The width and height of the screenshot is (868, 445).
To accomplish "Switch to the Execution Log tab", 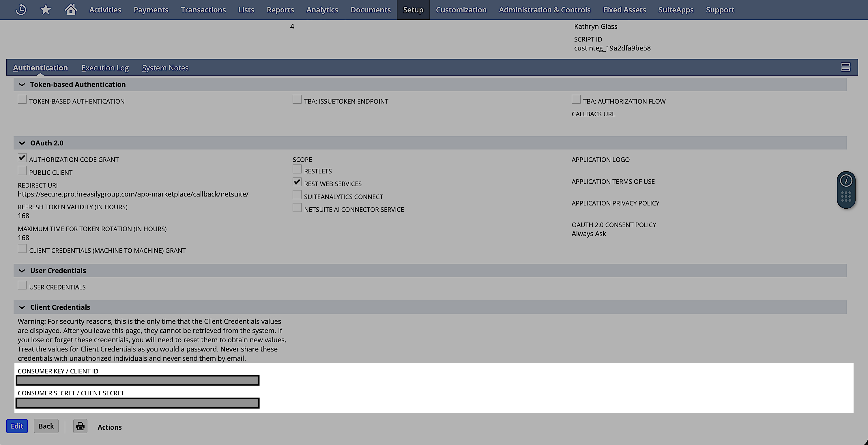I will pyautogui.click(x=105, y=68).
